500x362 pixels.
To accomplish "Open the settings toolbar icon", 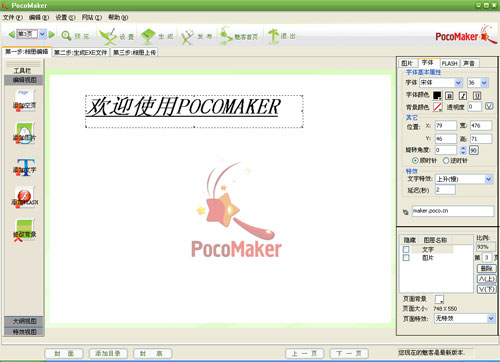I will [108, 36].
